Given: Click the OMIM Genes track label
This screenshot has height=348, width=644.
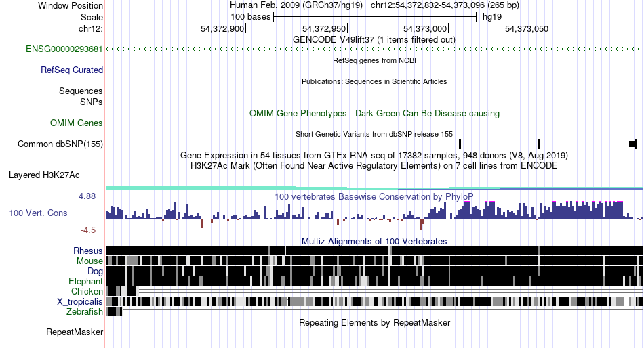Looking at the screenshot, I should tap(77, 123).
